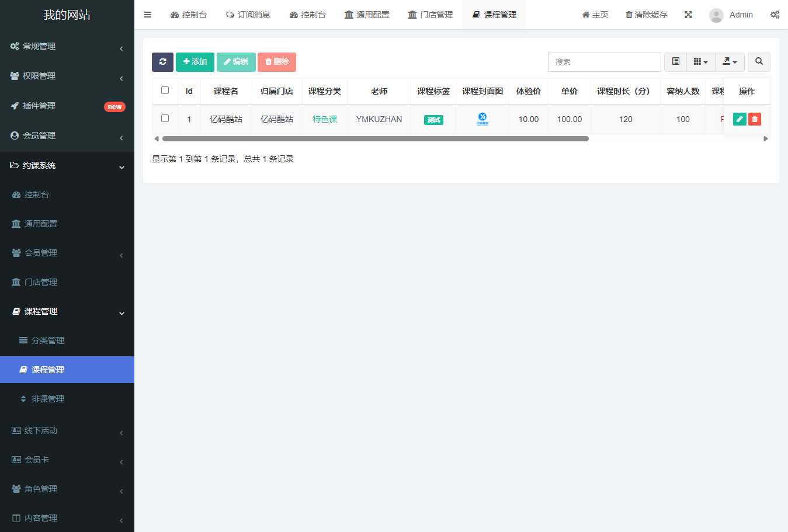The width and height of the screenshot is (788, 532).
Task: Check the row 1 checkbox
Action: click(x=165, y=119)
